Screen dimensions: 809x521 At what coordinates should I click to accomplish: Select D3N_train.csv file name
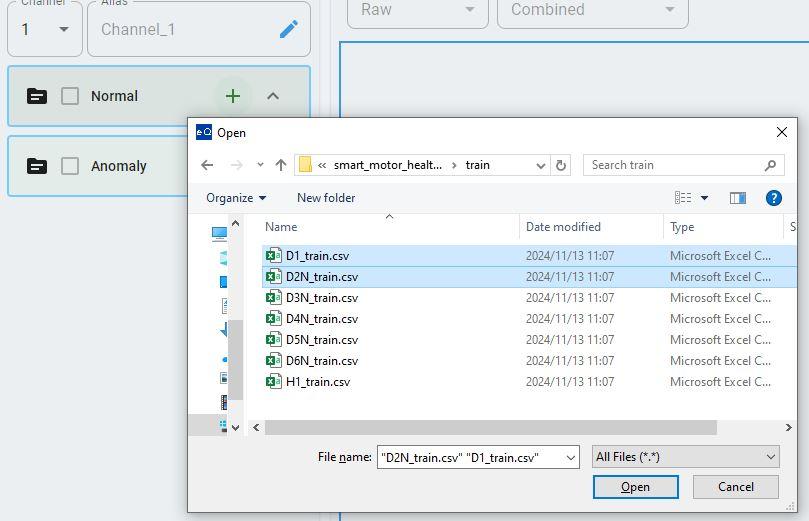(x=322, y=298)
